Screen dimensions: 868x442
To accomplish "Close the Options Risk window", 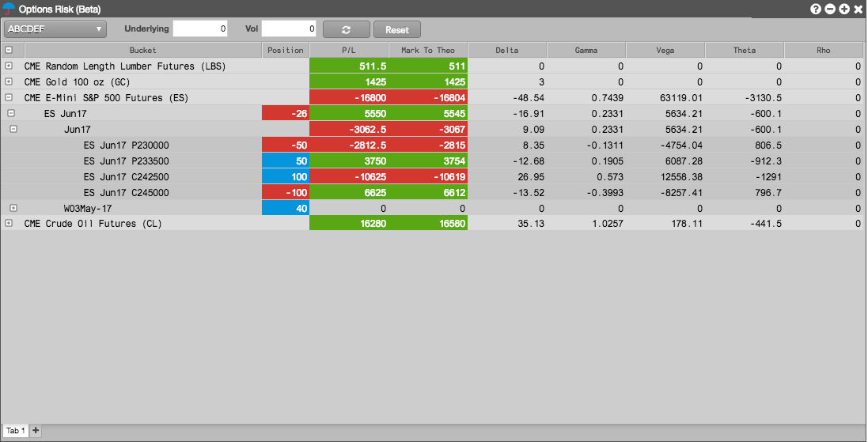I will pos(858,9).
